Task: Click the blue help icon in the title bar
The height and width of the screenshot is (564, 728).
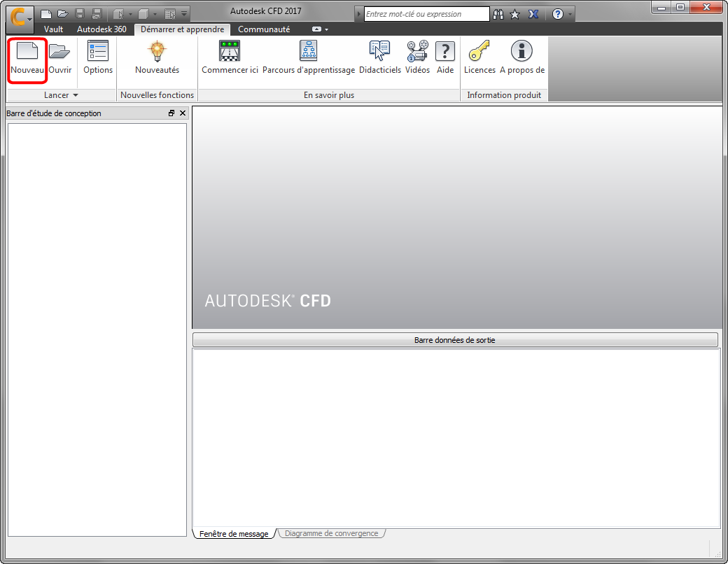Action: click(x=558, y=15)
